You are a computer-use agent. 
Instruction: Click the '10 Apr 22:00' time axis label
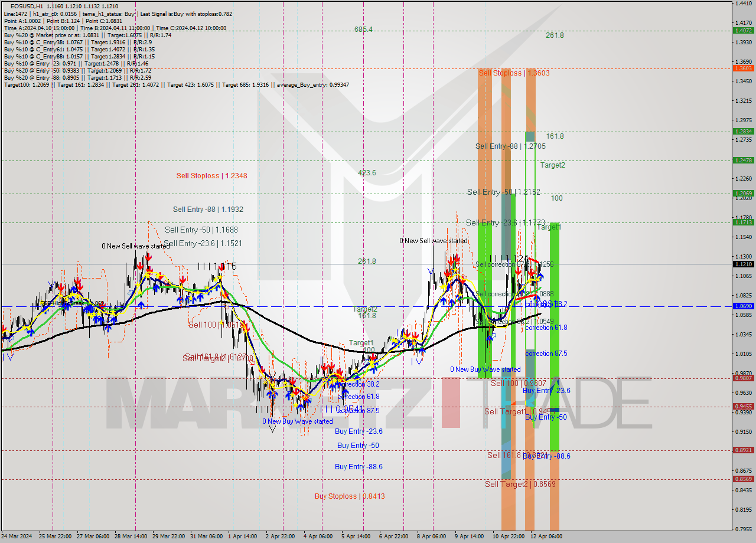pos(509,537)
